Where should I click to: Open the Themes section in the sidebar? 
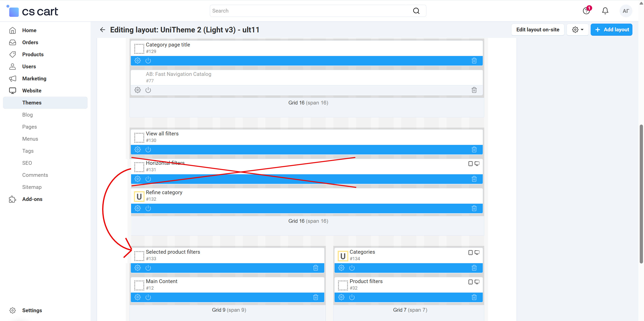click(x=32, y=102)
